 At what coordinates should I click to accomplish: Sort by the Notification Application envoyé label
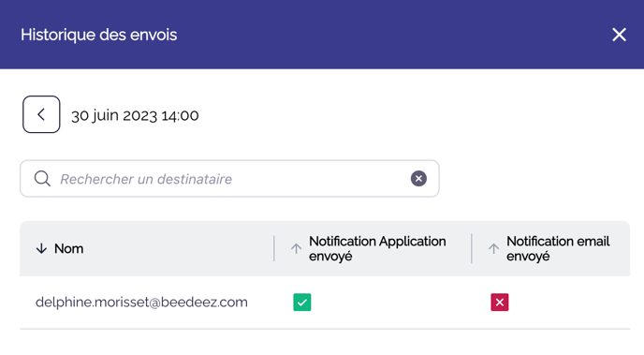click(377, 248)
